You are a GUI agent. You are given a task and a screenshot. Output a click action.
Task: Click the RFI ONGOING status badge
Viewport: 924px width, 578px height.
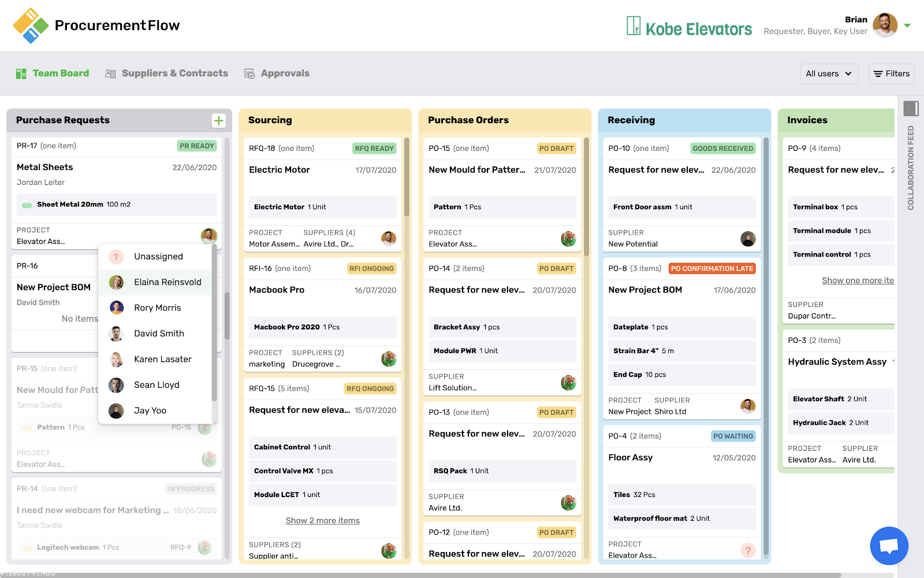[x=372, y=269]
